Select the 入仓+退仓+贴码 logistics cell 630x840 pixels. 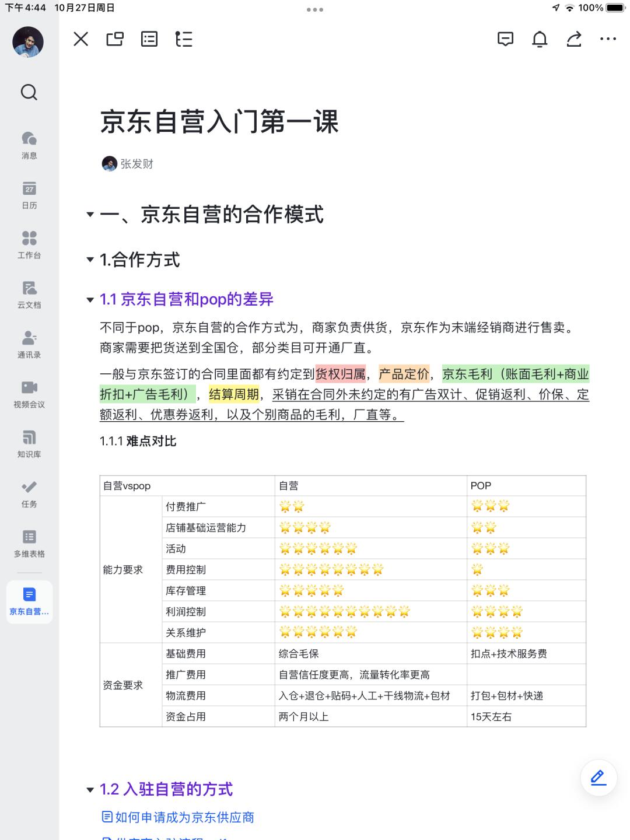click(x=371, y=695)
